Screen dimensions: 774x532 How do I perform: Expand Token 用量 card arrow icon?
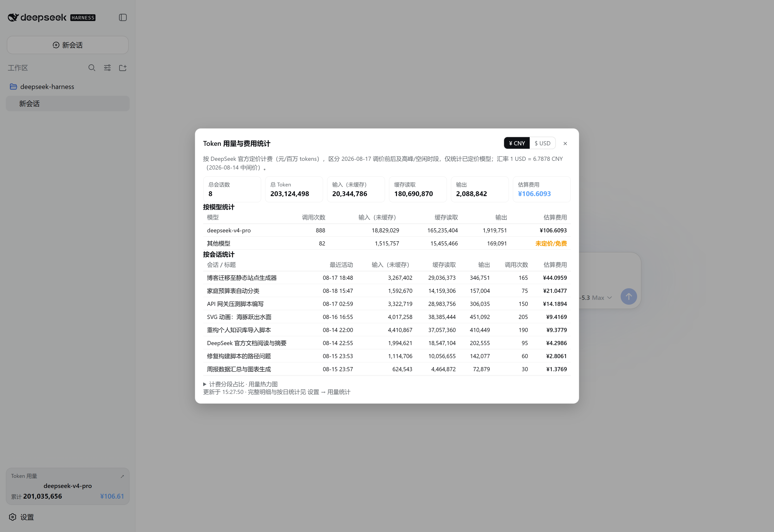tap(122, 476)
